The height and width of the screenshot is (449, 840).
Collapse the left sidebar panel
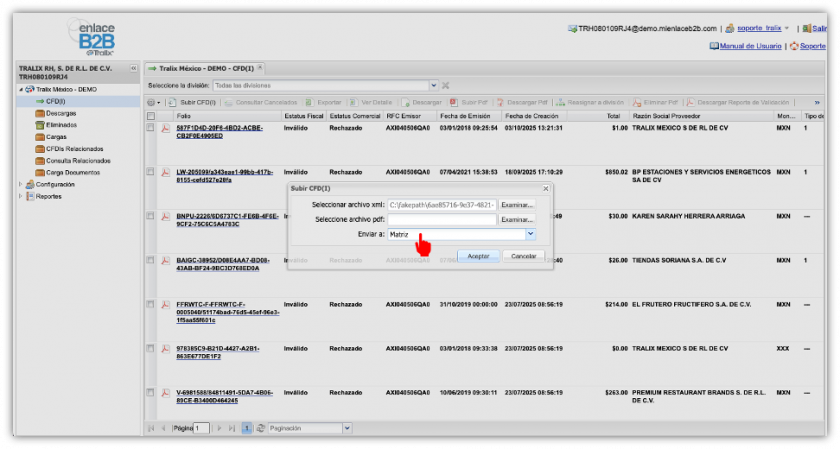(x=135, y=69)
